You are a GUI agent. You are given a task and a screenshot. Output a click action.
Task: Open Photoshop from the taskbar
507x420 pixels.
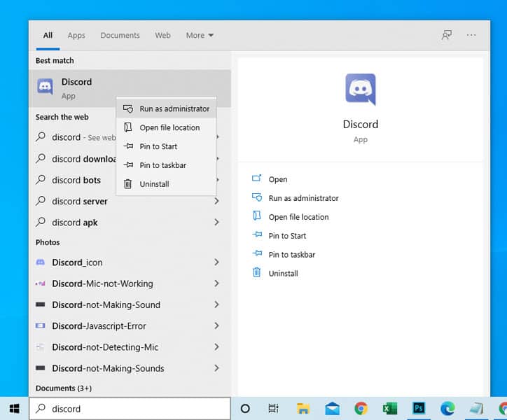tap(419, 408)
